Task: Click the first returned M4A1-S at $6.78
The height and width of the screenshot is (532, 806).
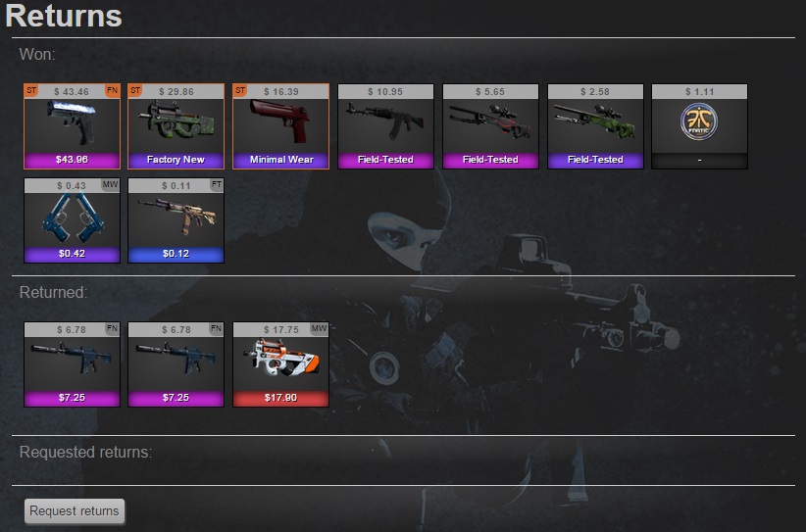Action: 72,364
